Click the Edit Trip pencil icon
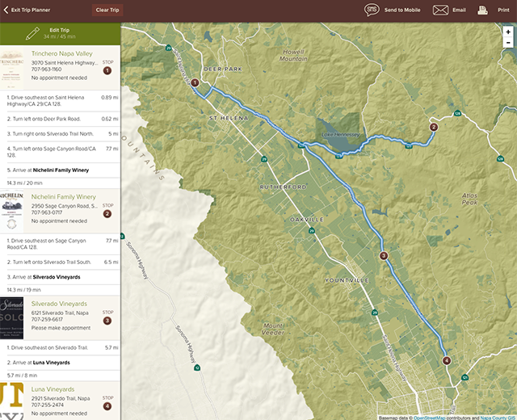Image resolution: width=517 pixels, height=420 pixels. [32, 34]
